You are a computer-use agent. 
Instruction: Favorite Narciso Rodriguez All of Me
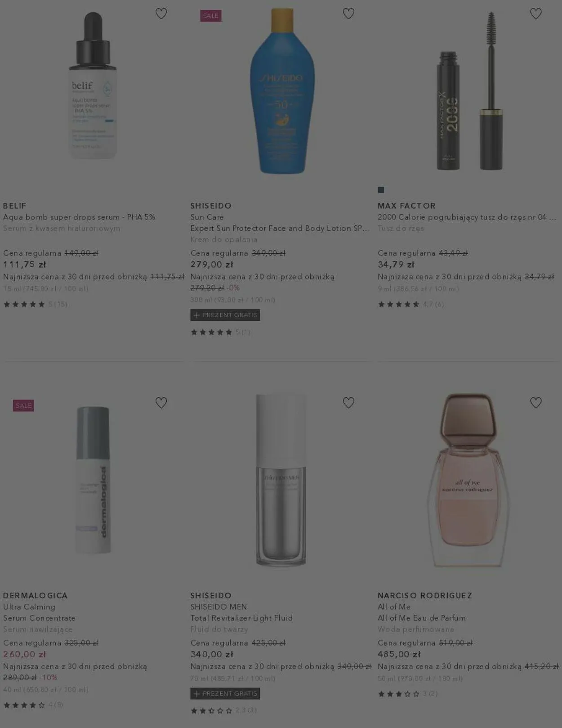tap(535, 403)
